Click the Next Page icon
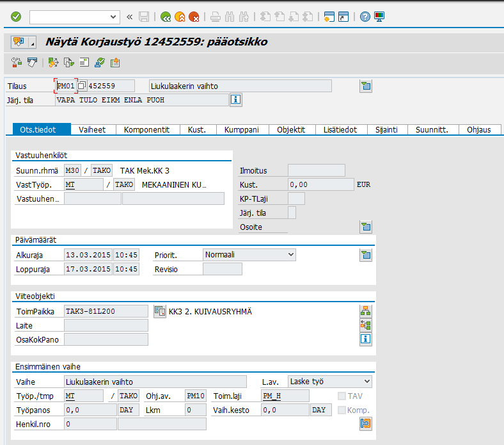The height and width of the screenshot is (445, 504). (x=294, y=17)
